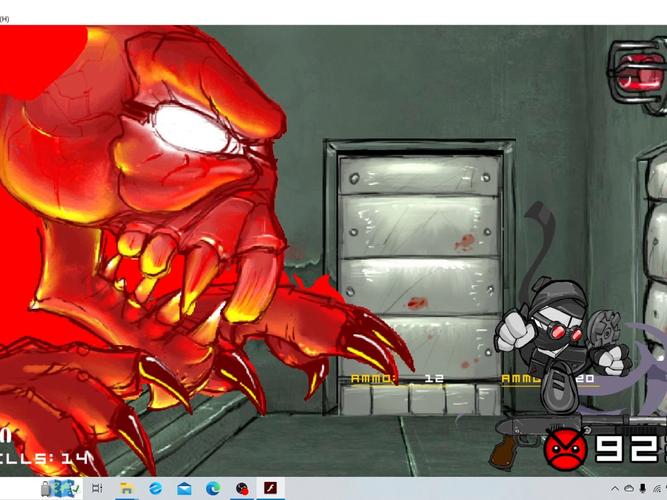Image resolution: width=667 pixels, height=500 pixels.
Task: Click the red angry face rage icon
Action: point(566,449)
